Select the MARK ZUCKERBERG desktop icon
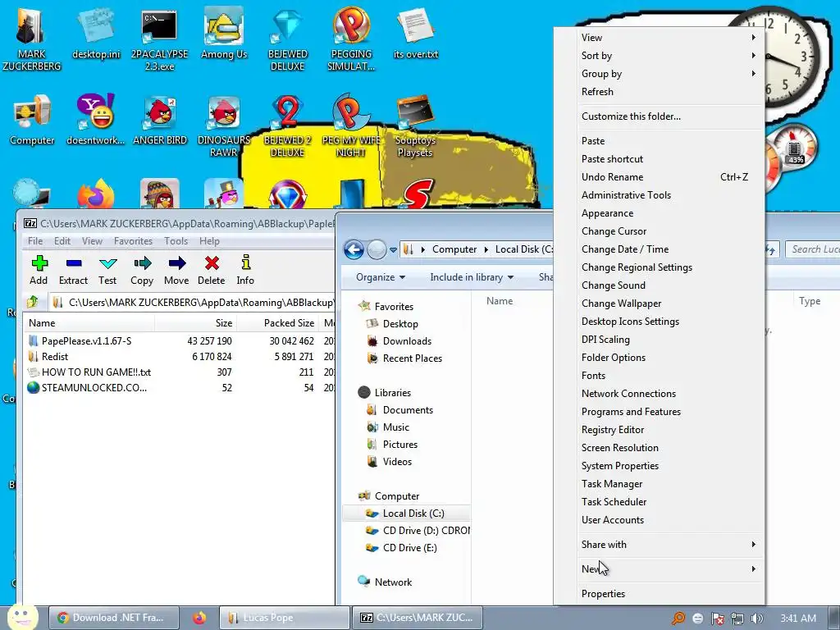This screenshot has height=630, width=840. 32,39
